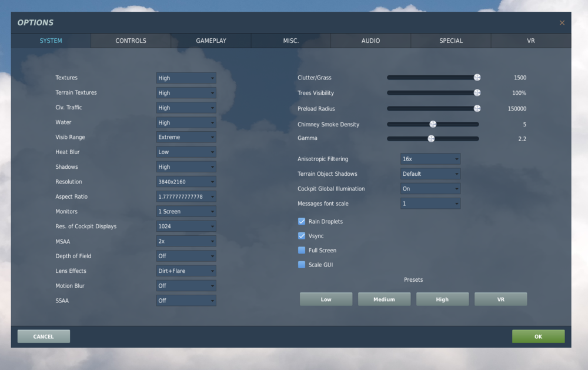Click the Clutter/Grass slider handle
Screen dimensions: 588x370
click(x=477, y=77)
